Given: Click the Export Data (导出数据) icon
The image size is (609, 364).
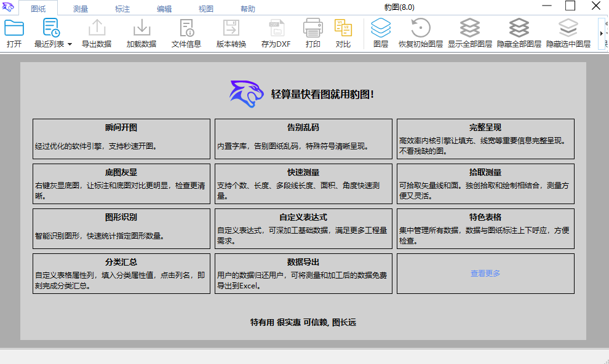Looking at the screenshot, I should coord(97,28).
